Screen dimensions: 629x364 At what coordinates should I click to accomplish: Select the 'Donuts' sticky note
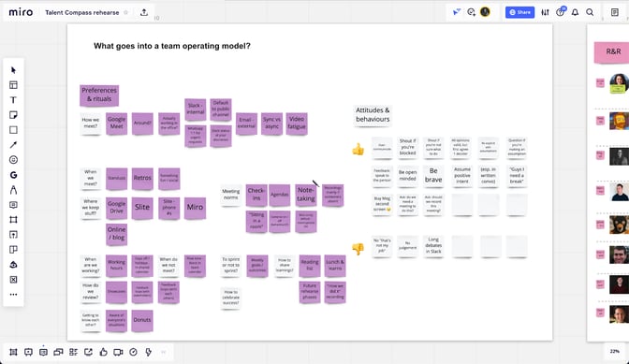pyautogui.click(x=142, y=320)
